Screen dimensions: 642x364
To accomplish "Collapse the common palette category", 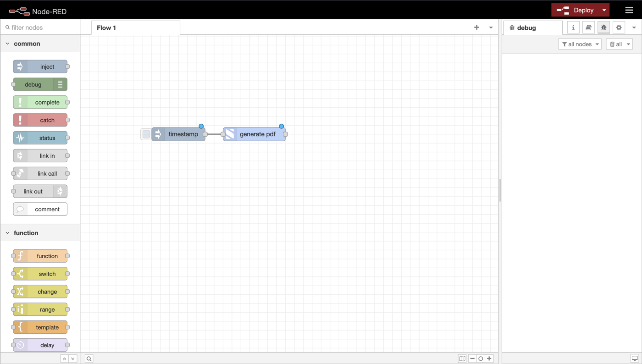I will 8,44.
